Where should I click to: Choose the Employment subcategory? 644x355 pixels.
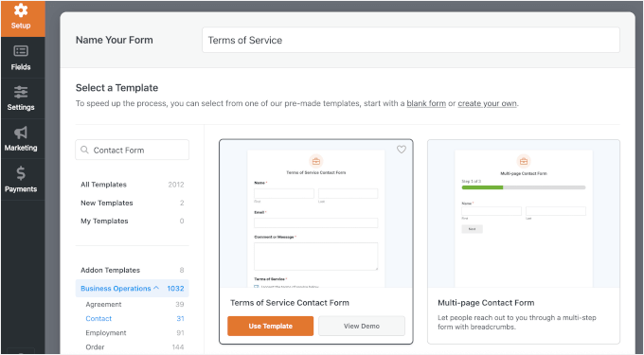134,333
